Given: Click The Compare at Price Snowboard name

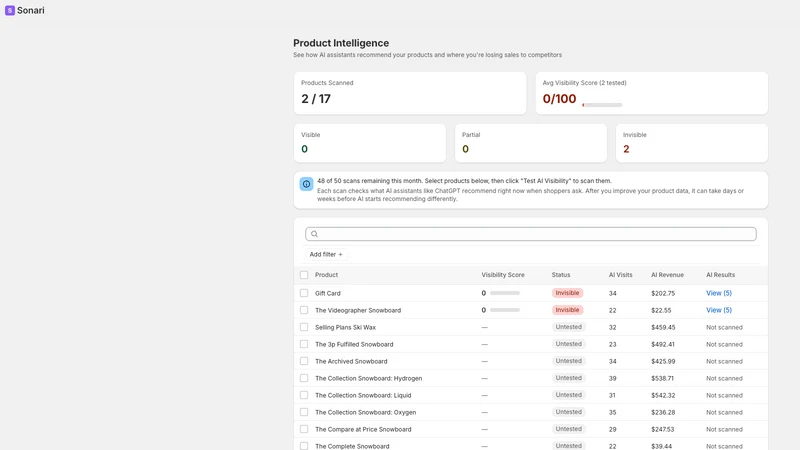Looking at the screenshot, I should pos(363,430).
